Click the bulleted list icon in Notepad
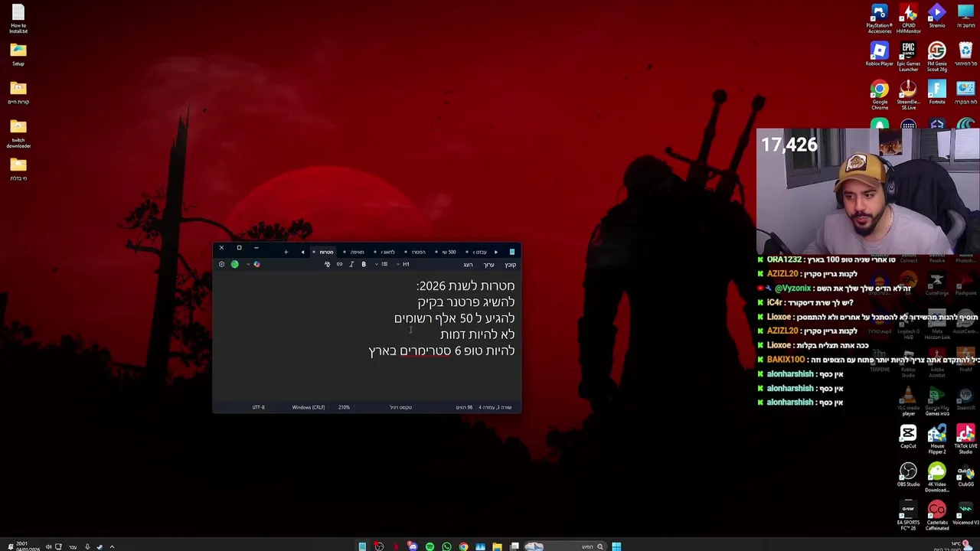This screenshot has width=980, height=551. (x=384, y=264)
